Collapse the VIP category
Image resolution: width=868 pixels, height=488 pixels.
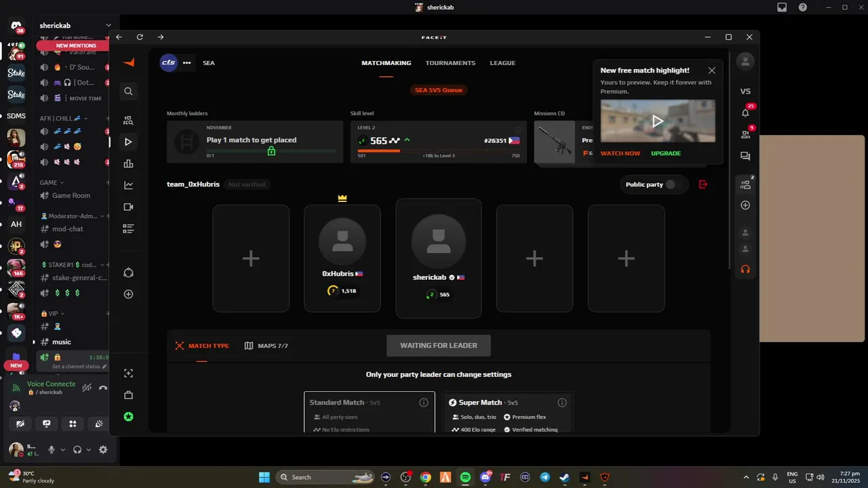click(x=53, y=314)
